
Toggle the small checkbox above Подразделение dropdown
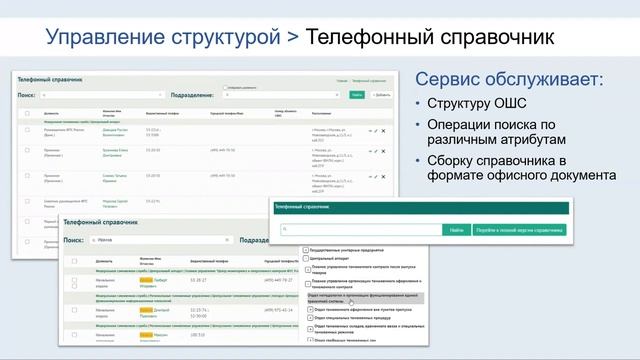[x=225, y=87]
